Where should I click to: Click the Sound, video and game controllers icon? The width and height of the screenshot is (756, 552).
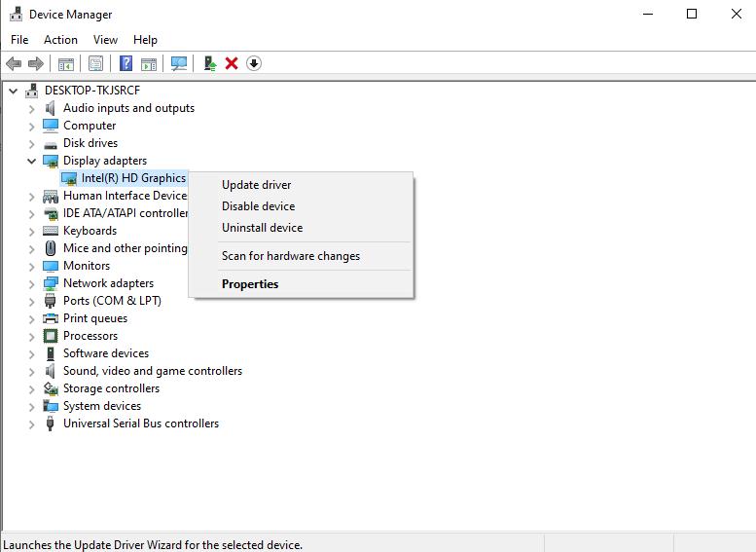pyautogui.click(x=51, y=371)
